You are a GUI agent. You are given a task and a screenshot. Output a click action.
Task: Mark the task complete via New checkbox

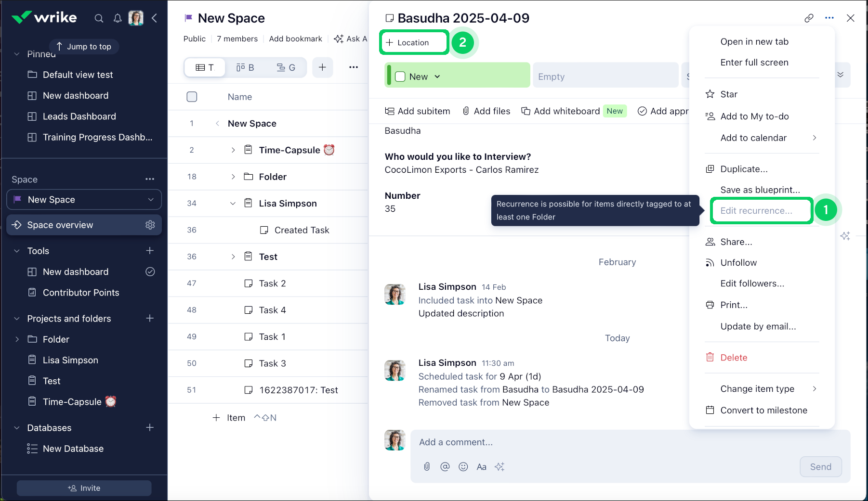[400, 77]
